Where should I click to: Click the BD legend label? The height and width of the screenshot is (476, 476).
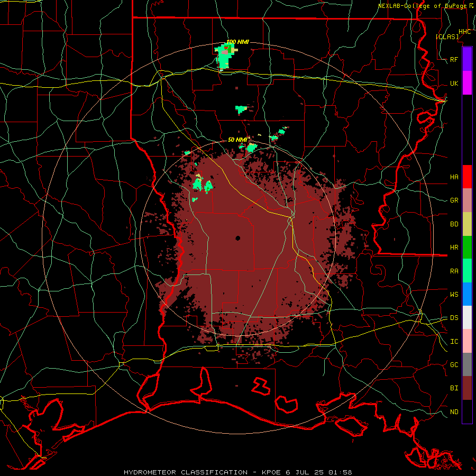(454, 224)
